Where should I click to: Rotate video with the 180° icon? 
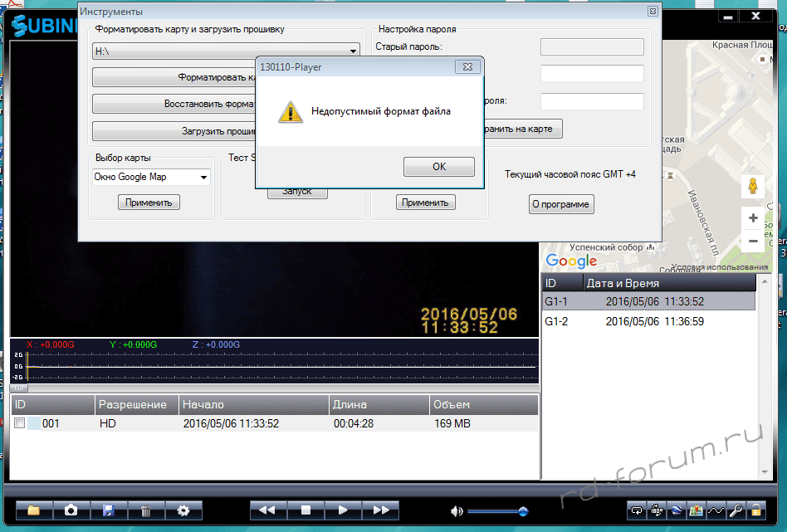656,510
